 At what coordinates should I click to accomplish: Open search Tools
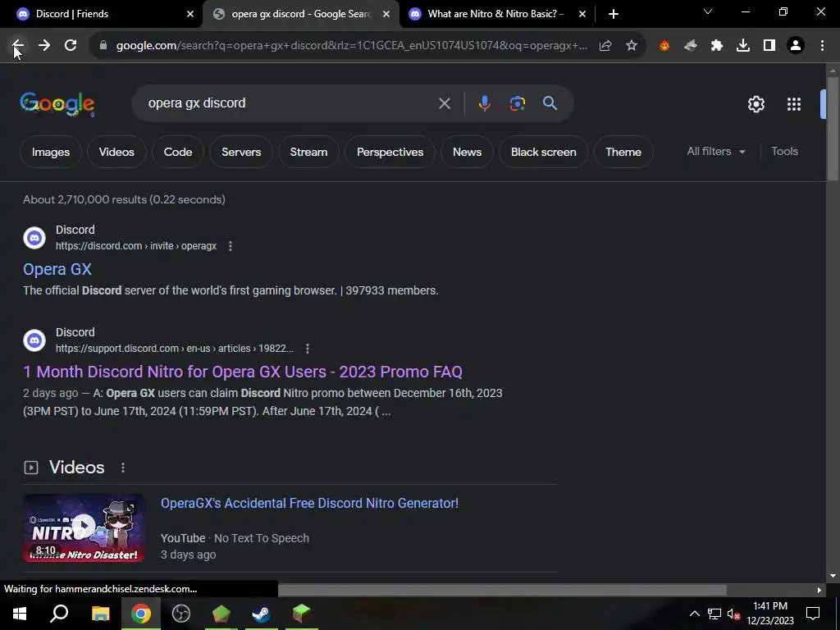(x=784, y=152)
